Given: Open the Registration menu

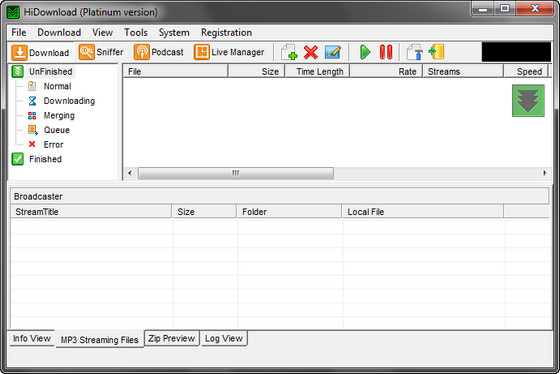Looking at the screenshot, I should 226,33.
